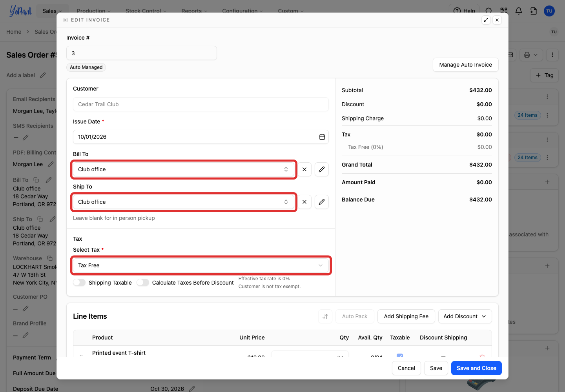
Task: Open the sales order three-dot menu
Action: click(552, 55)
